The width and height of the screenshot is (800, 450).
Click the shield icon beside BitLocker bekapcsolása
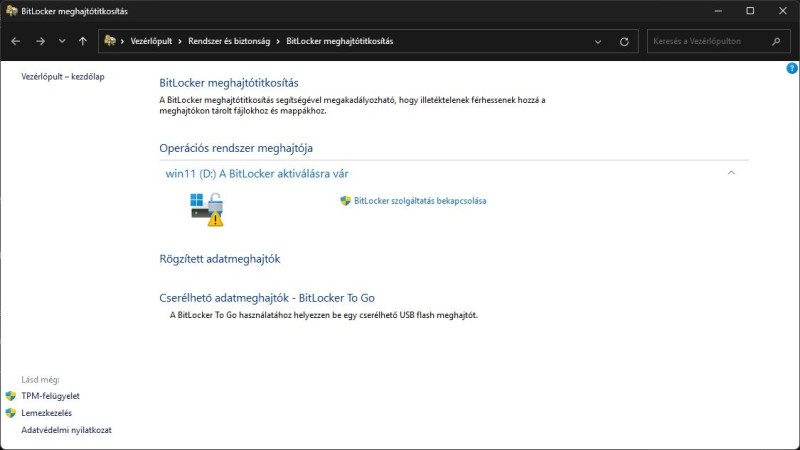[345, 201]
